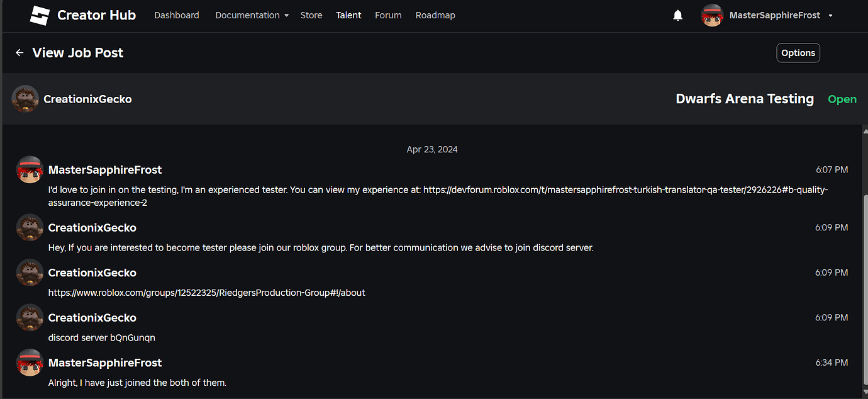Switch to the Forum section
This screenshot has width=868, height=399.
[388, 15]
